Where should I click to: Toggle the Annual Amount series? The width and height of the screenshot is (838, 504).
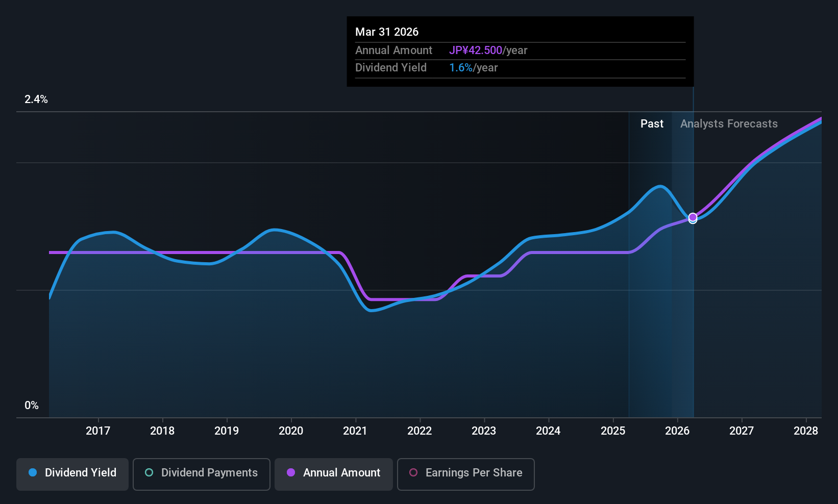pos(334,474)
